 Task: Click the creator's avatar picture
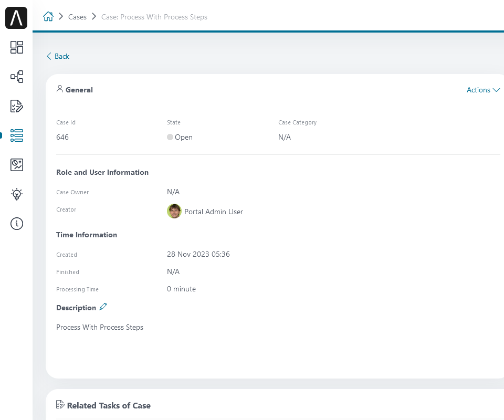174,211
